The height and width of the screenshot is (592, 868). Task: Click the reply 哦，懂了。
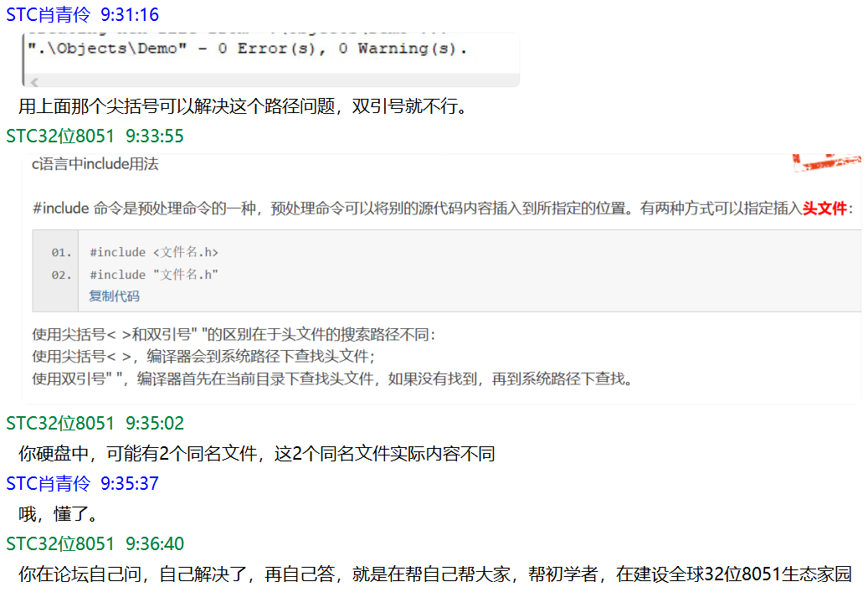[x=58, y=514]
